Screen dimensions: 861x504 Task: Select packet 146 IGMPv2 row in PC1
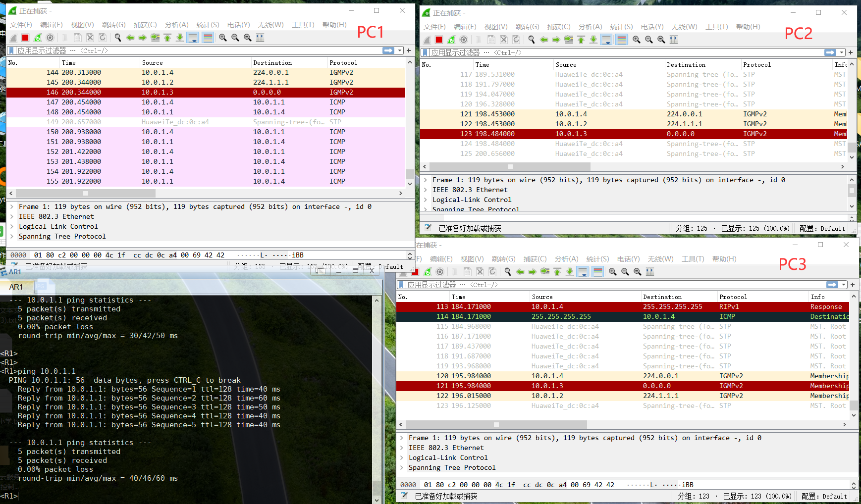(x=206, y=92)
